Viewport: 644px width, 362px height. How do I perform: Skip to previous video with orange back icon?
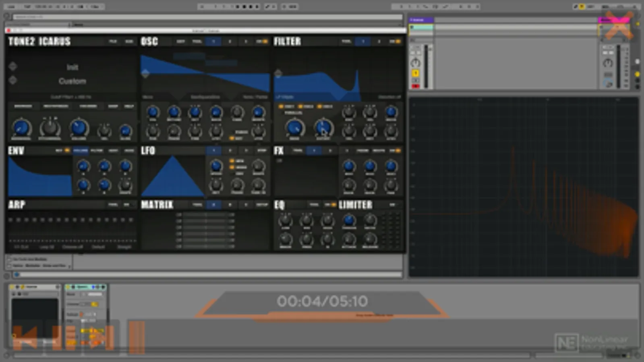25,337
